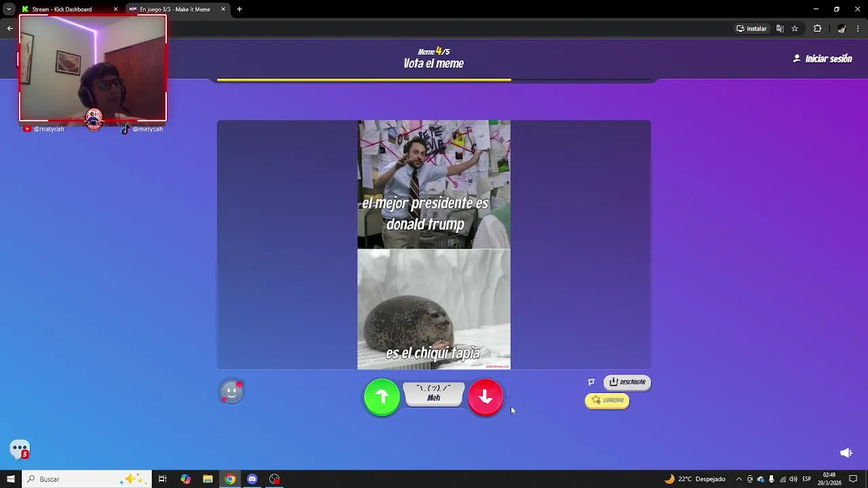Close the Make it Meme tab
The height and width of the screenshot is (488, 868).
point(223,9)
